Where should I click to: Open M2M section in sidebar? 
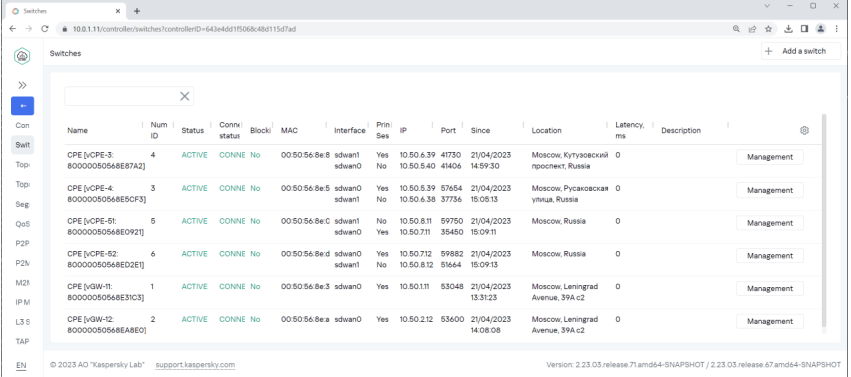(x=22, y=283)
